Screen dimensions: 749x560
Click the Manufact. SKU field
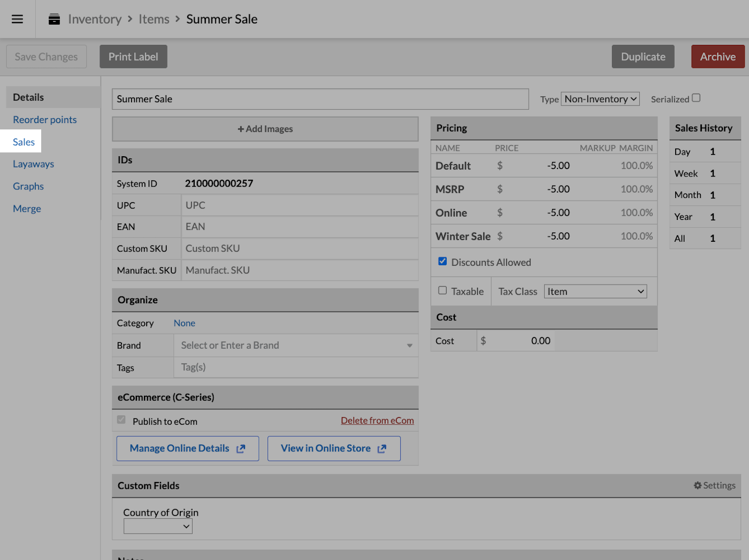pos(300,271)
